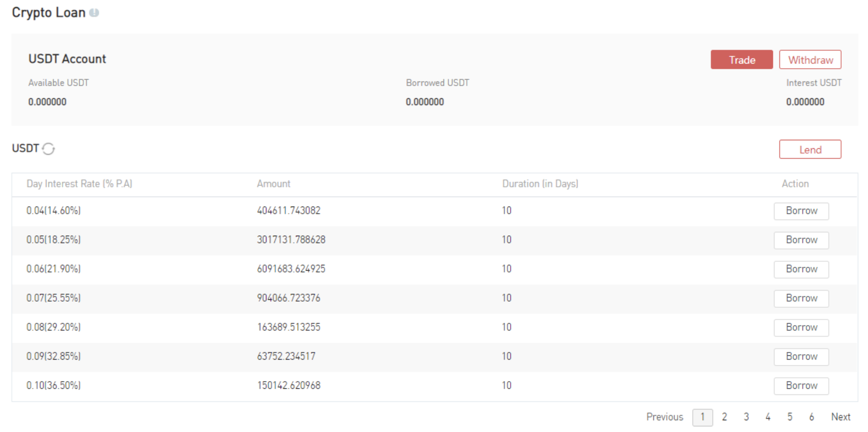The width and height of the screenshot is (868, 432).
Task: Click the rate 0.10(36.50%)
Action: tap(54, 386)
